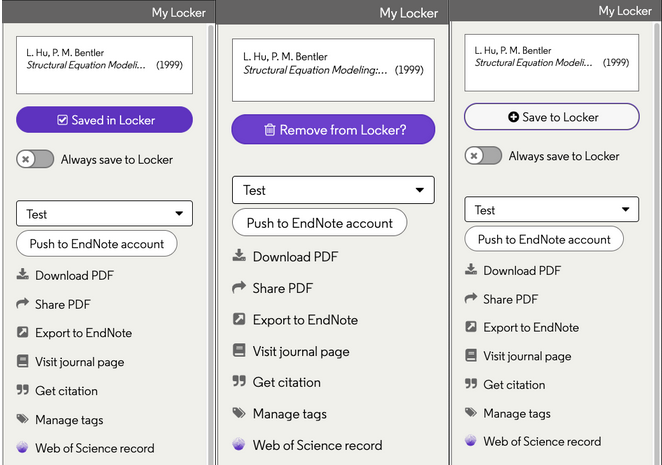Toggle Always save to Locker in right panel
662x465 pixels.
click(x=483, y=156)
